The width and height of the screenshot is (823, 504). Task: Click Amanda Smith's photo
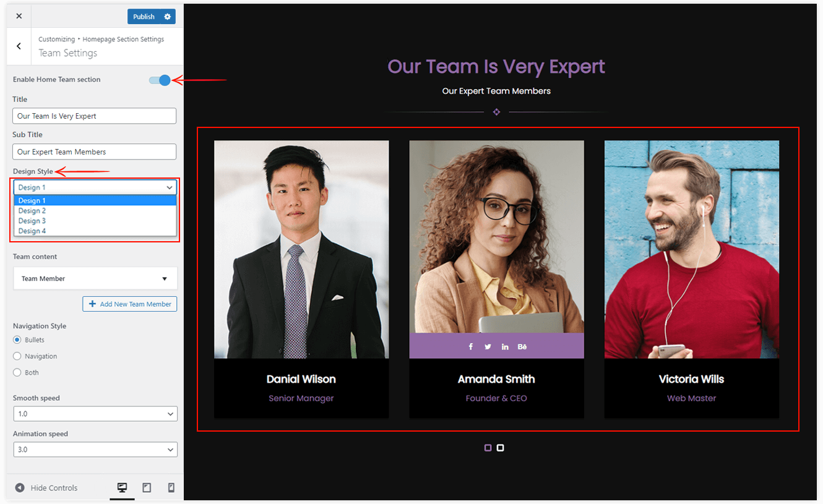[x=496, y=237]
